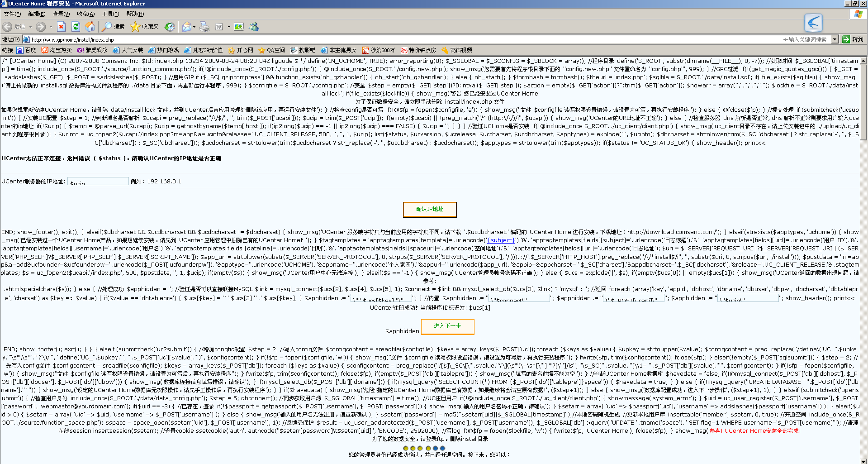Click the 链接 links bar label
868x464 pixels.
click(x=7, y=50)
